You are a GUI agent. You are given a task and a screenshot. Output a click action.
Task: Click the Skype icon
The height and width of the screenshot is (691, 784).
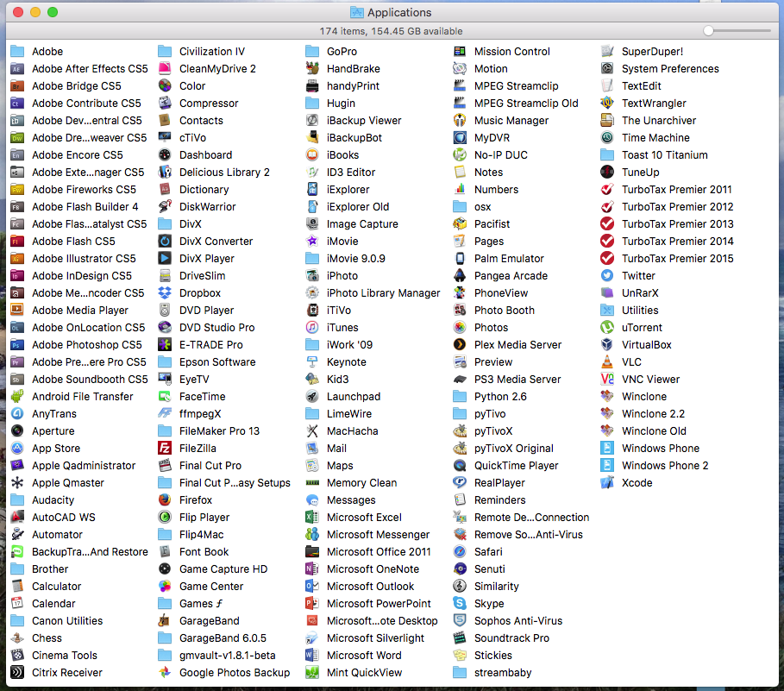point(460,604)
